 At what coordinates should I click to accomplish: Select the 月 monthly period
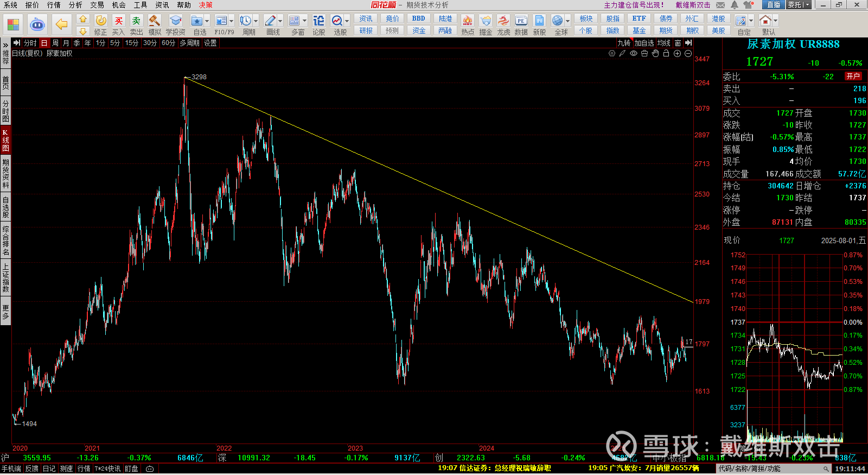66,43
